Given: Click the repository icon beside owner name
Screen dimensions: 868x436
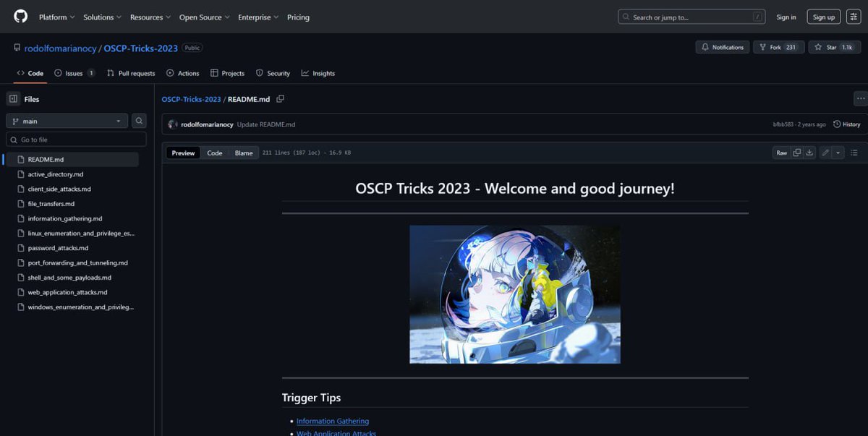Looking at the screenshot, I should click(x=17, y=48).
